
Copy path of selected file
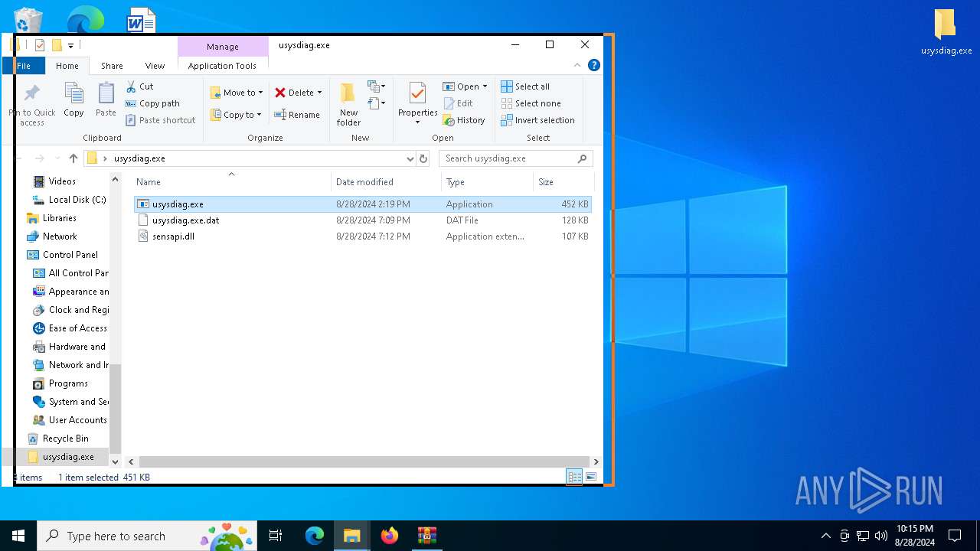(152, 103)
